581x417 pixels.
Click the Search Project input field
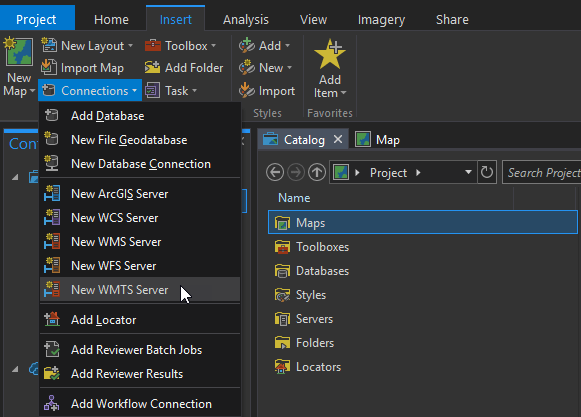tap(542, 172)
